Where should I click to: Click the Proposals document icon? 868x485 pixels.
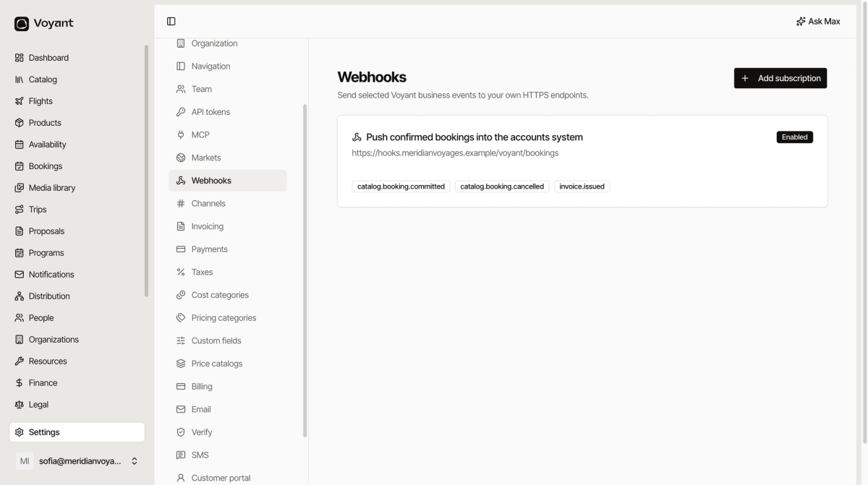click(20, 231)
